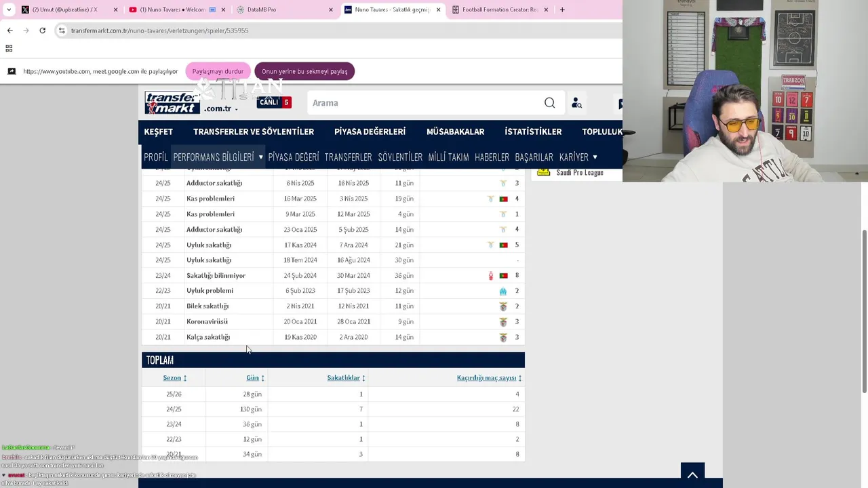Open site information icon in address bar
The image size is (868, 488).
62,30
